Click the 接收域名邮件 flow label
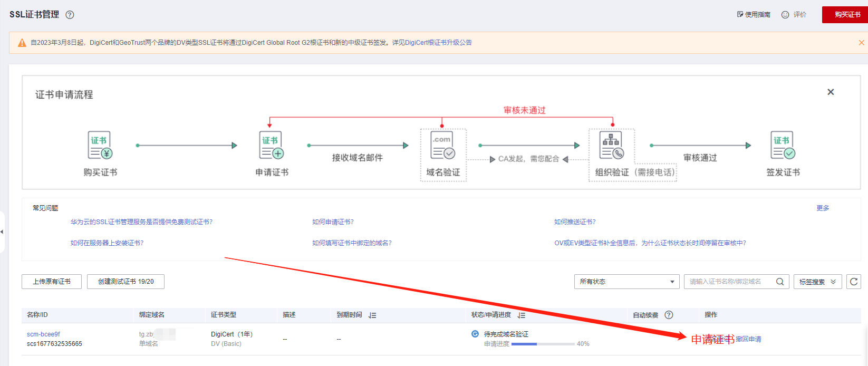The width and height of the screenshot is (868, 366). coord(357,158)
